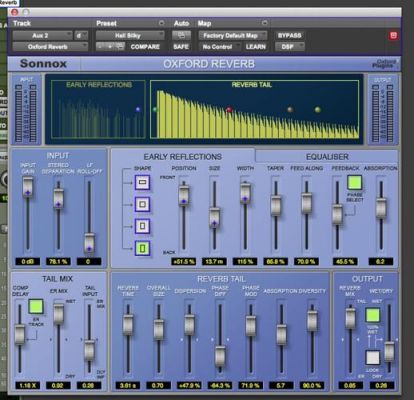Image resolution: width=414 pixels, height=400 pixels.
Task: Open the No Control dropdown
Action: 220,47
